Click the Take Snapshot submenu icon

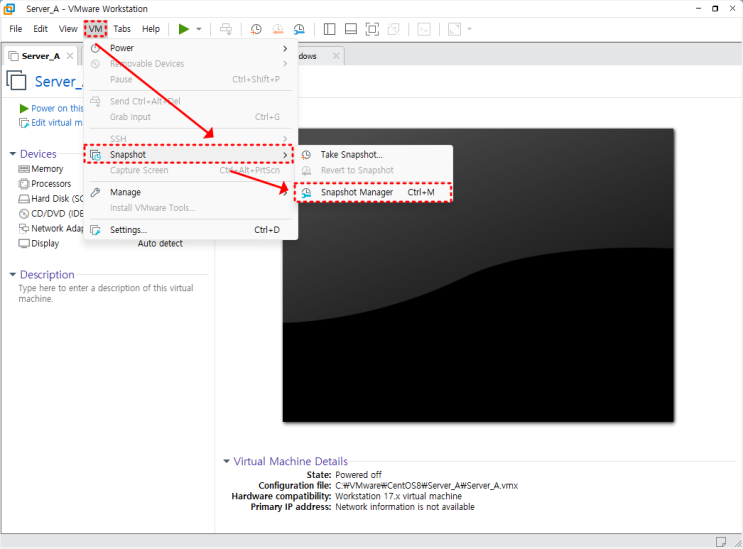(307, 155)
